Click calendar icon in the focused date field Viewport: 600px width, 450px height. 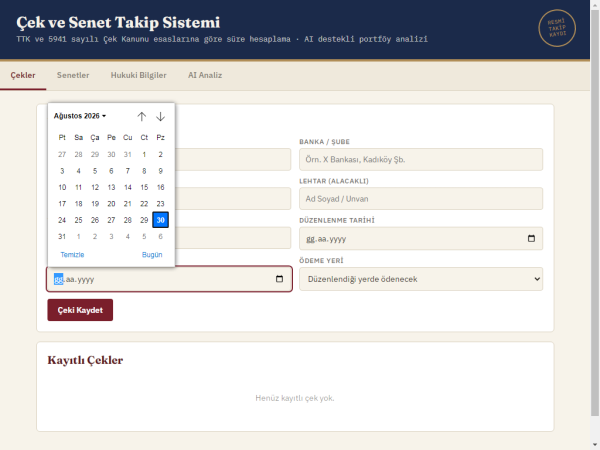click(x=279, y=279)
